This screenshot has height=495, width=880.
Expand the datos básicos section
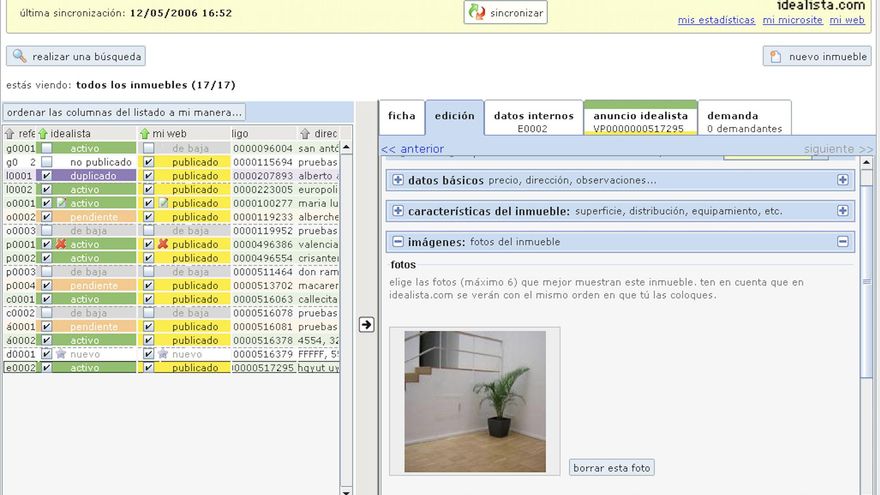[398, 180]
